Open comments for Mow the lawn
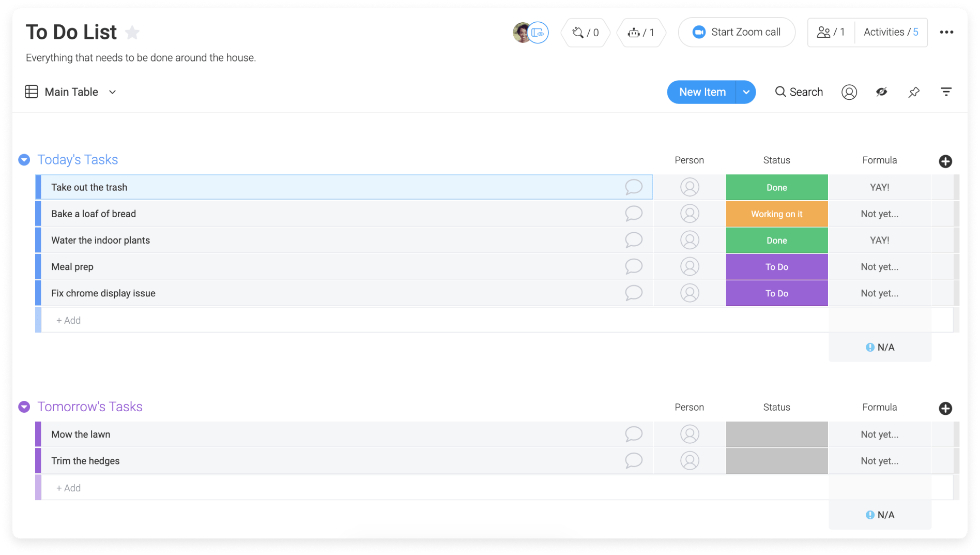Viewport: 980px width, 555px height. click(x=634, y=434)
